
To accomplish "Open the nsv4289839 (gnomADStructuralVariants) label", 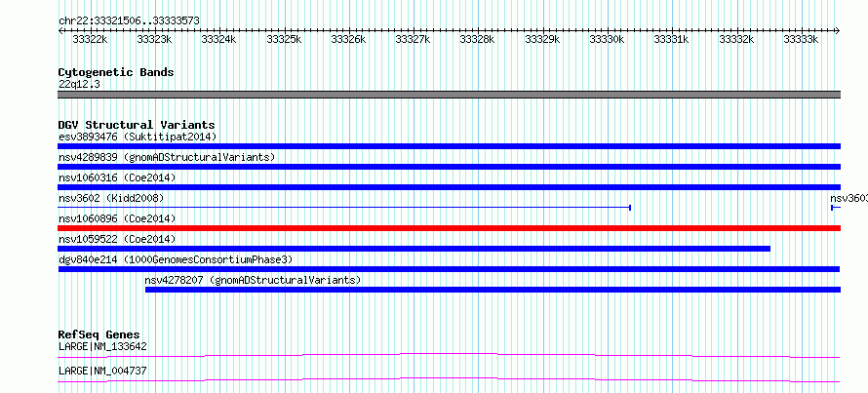I will tap(167, 157).
